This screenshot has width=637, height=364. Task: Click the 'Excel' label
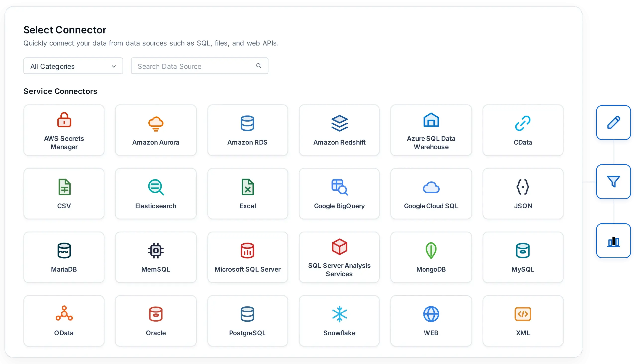248,206
